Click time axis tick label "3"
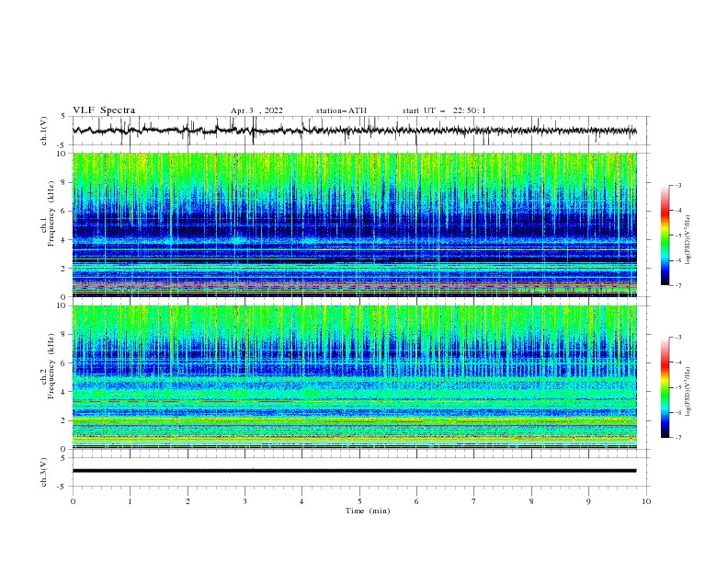The height and width of the screenshot is (563, 728). [x=245, y=501]
